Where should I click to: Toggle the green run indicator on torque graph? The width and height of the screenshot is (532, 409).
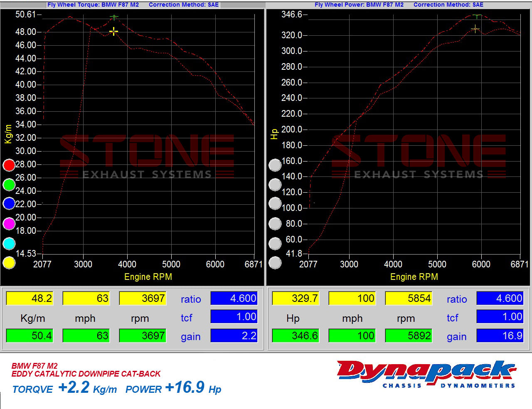pos(9,185)
